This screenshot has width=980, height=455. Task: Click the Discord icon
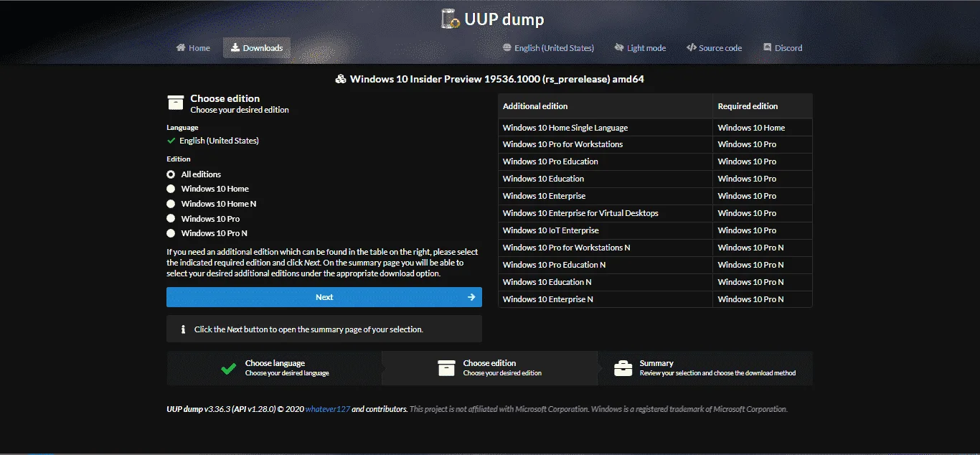click(x=768, y=48)
